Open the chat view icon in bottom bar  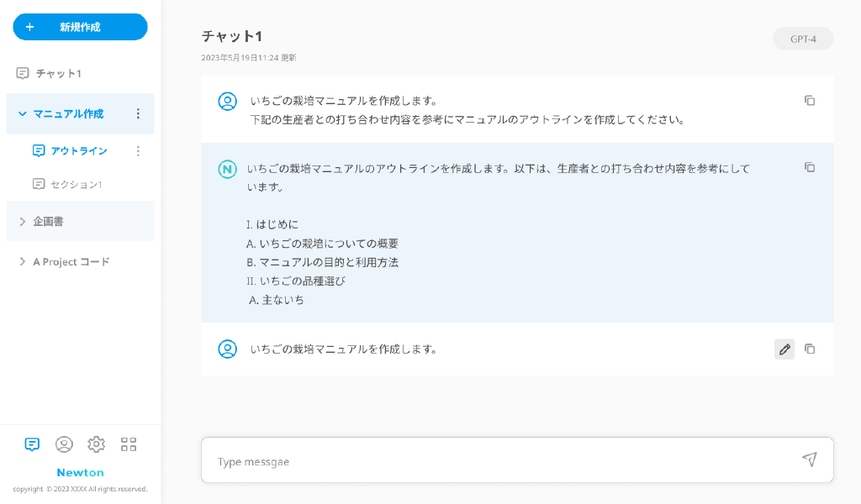click(x=32, y=444)
